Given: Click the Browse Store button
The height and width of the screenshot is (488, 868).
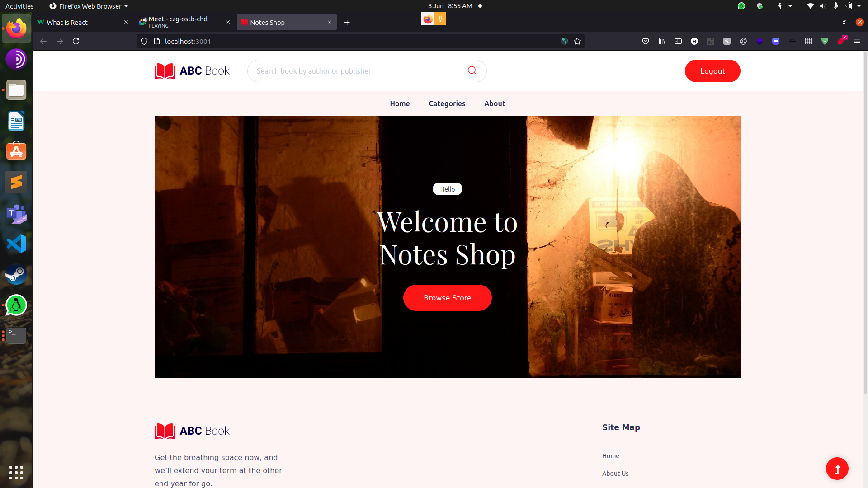Looking at the screenshot, I should coord(447,297).
